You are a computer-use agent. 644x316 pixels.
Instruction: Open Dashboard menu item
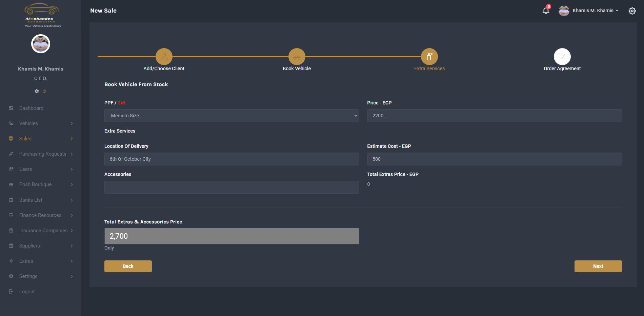[31, 108]
